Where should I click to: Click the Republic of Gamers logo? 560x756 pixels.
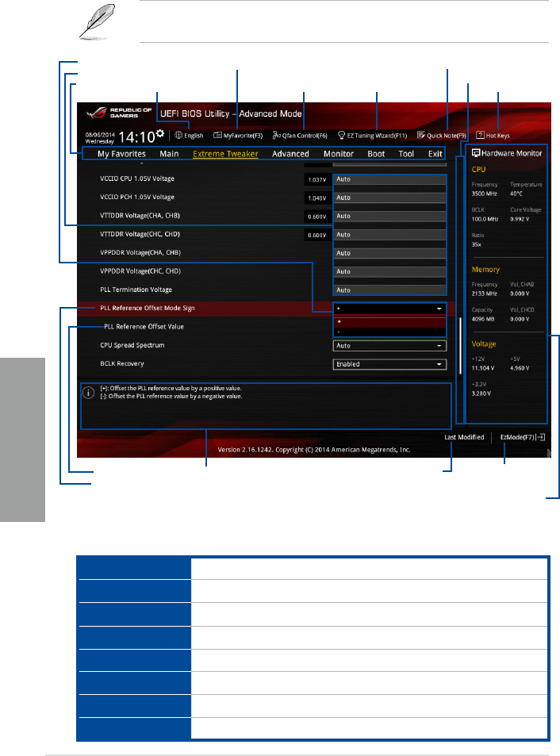[119, 113]
